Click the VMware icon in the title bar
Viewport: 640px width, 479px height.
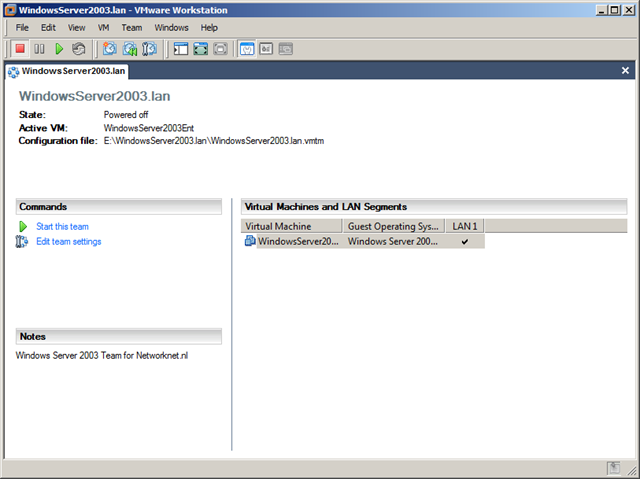pos(10,10)
